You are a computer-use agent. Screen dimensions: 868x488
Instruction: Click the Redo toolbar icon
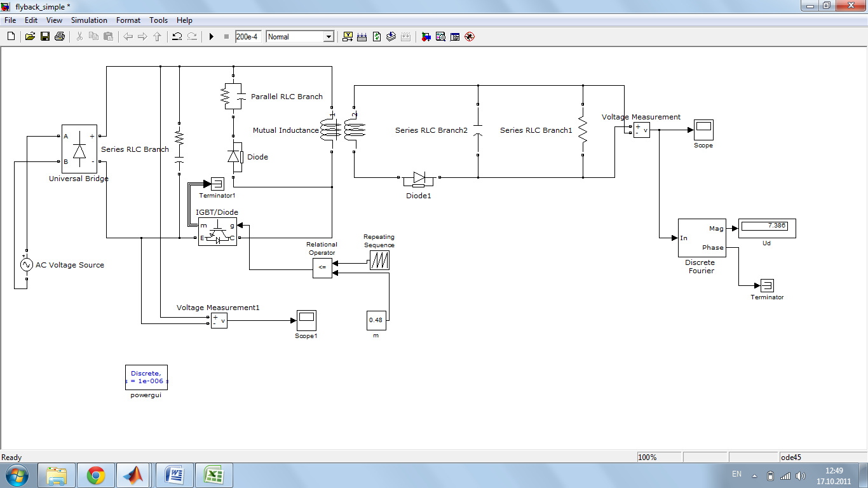(x=192, y=37)
